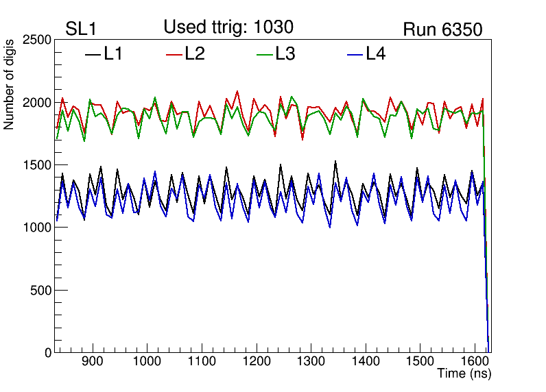Click the 0 tick label at the y-axis origin
The image size is (546, 392).
[x=48, y=353]
